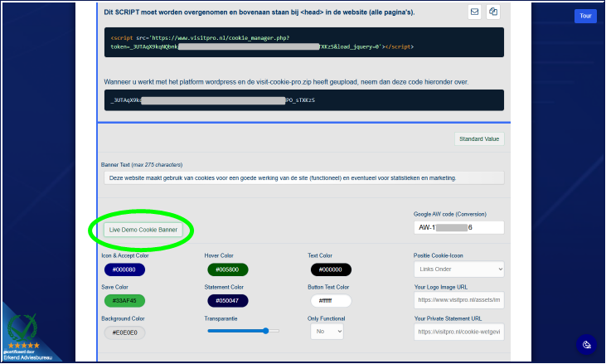Open the Statement Color swatch
Viewport: 606px width, 364px height.
[227, 300]
